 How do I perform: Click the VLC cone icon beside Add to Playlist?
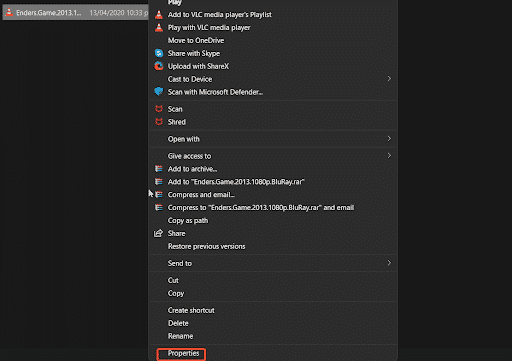pyautogui.click(x=159, y=15)
